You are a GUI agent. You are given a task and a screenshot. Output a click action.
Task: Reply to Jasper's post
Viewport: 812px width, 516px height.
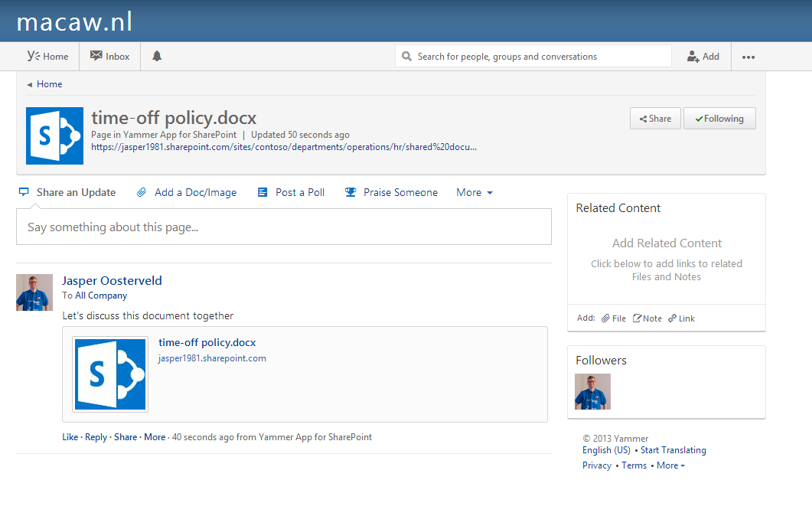point(96,436)
